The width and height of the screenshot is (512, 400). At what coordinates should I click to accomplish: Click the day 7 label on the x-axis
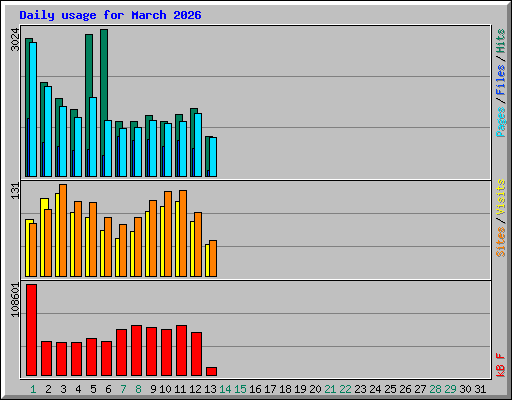(123, 389)
